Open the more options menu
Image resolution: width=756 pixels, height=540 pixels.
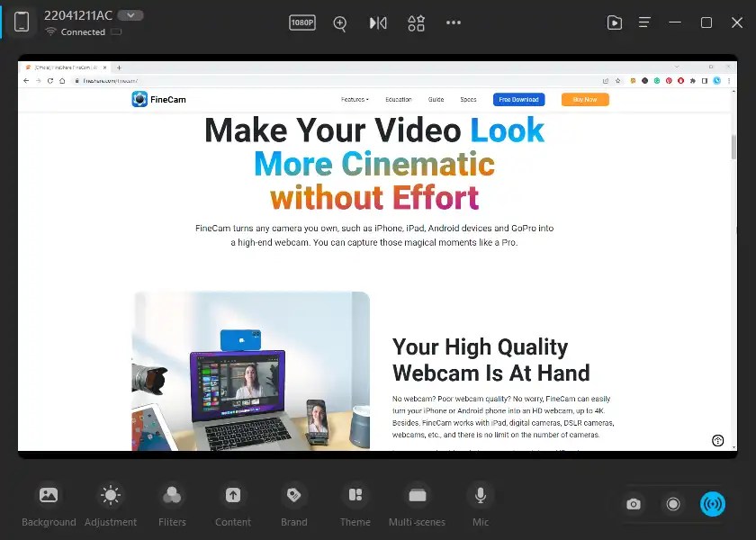[454, 22]
